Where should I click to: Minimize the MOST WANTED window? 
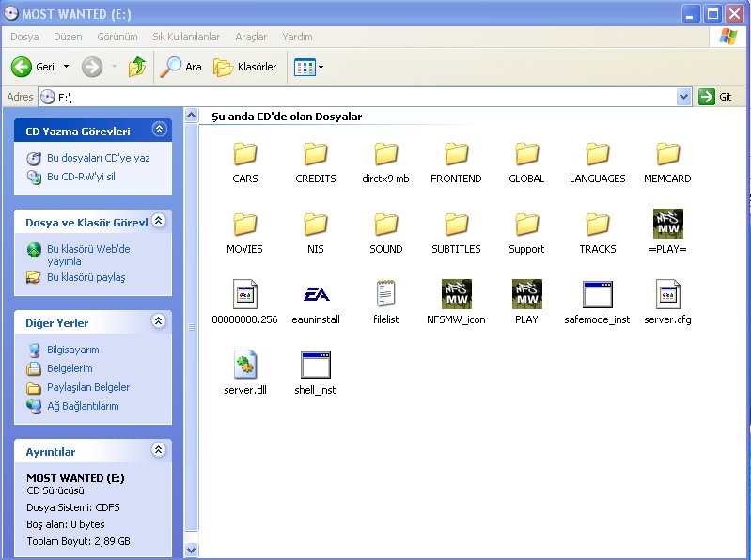690,14
